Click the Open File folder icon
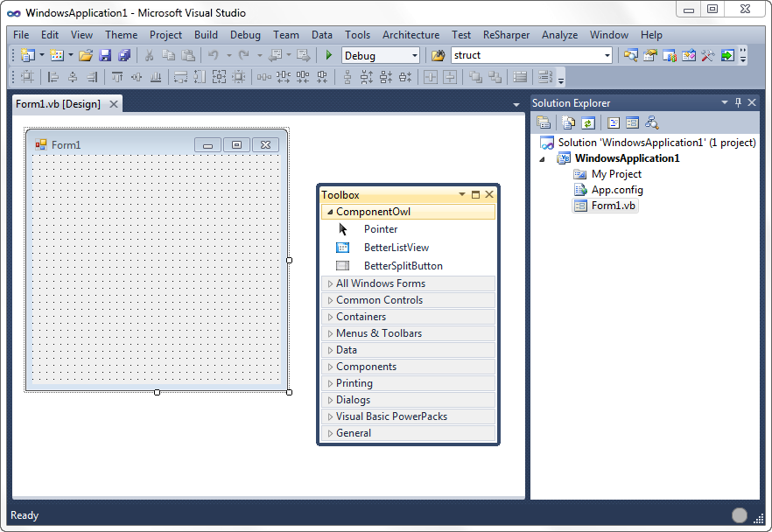Viewport: 772px width, 532px height. [x=86, y=55]
